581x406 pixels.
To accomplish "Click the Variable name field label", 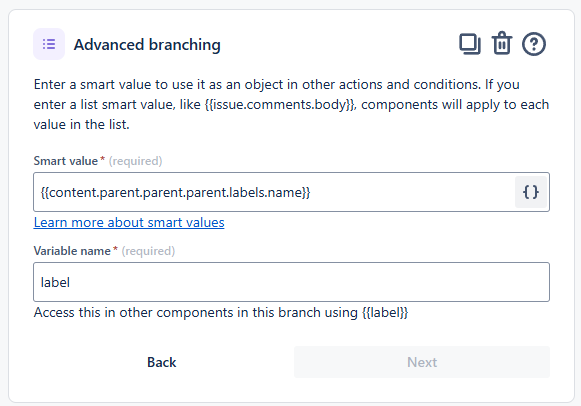I will tap(72, 251).
